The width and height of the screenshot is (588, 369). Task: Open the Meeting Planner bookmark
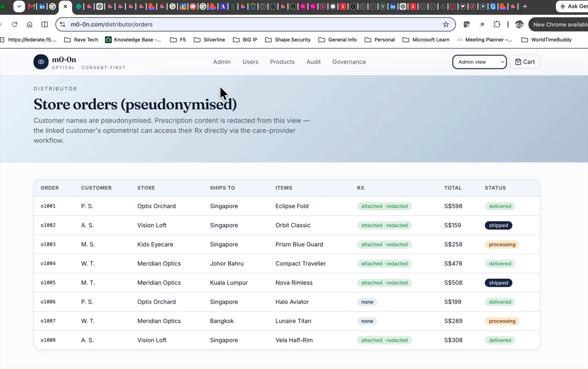tap(485, 40)
